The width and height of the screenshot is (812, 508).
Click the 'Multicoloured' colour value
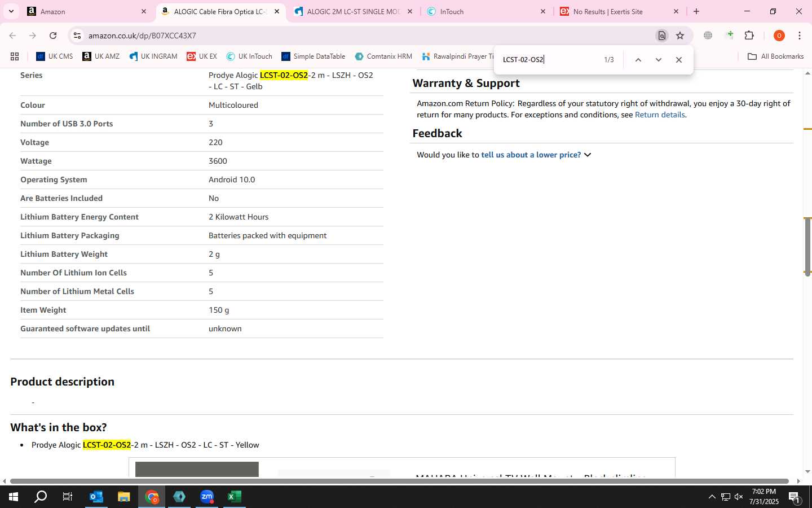pyautogui.click(x=233, y=105)
